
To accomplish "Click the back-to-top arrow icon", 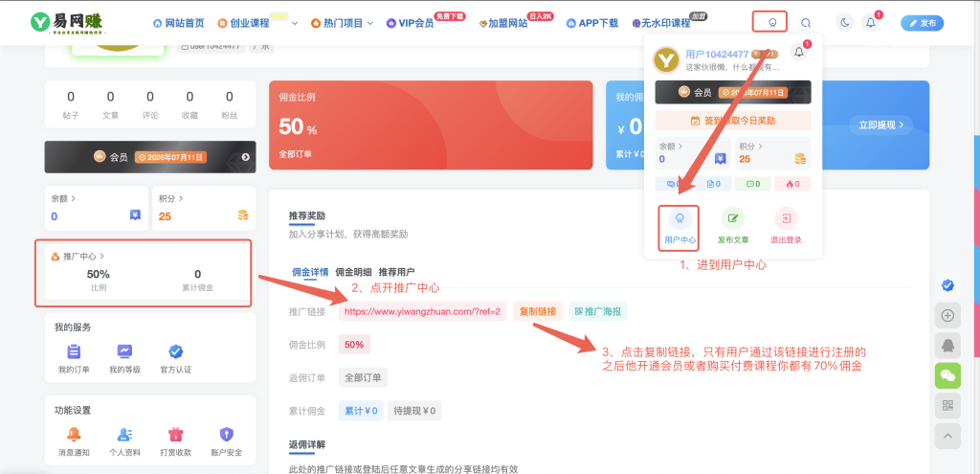I will 947,436.
